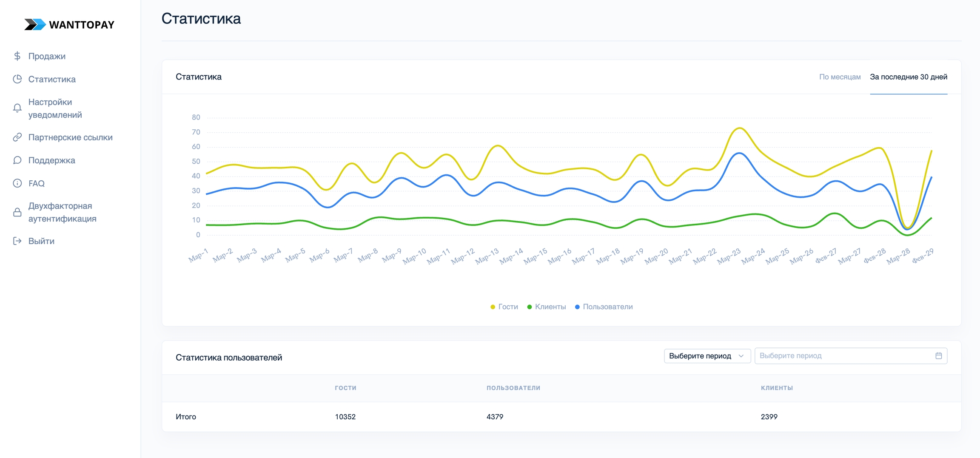The image size is (980, 458).
Task: Click the dollar sign icon for Продажи
Action: coord(17,56)
